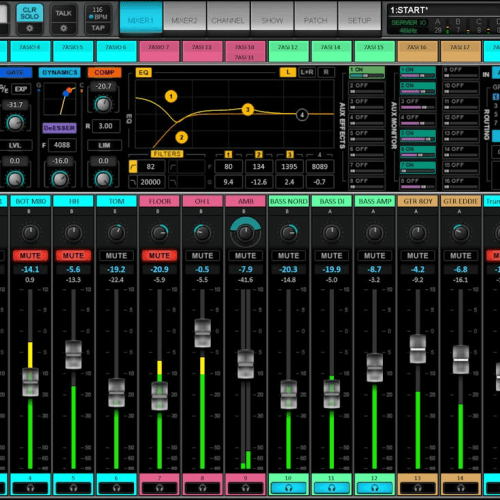Open the 7ASI 14 input selector

pyautogui.click(x=331, y=51)
